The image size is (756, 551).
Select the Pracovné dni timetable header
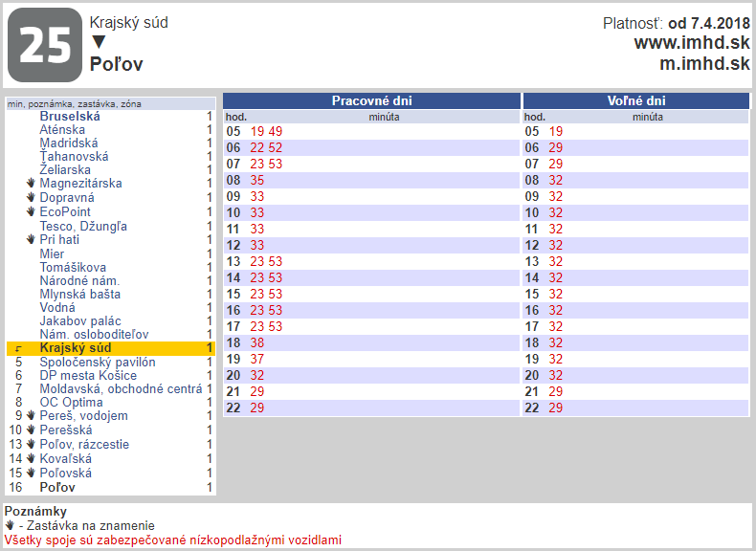point(371,100)
